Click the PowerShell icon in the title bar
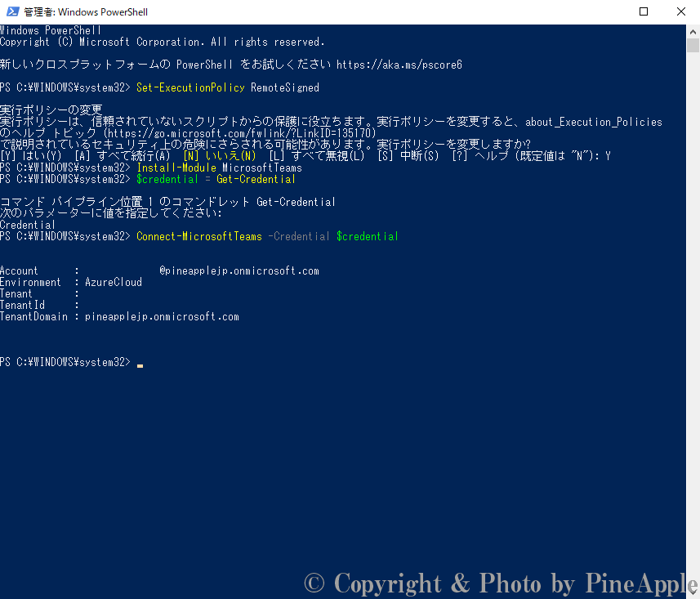700x599 pixels. (11, 12)
